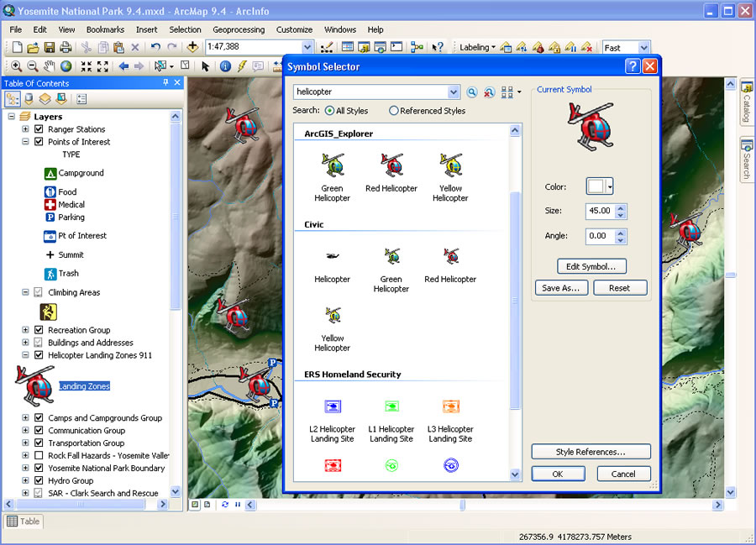Enable the Rock Fall Hazards layer

(39, 455)
